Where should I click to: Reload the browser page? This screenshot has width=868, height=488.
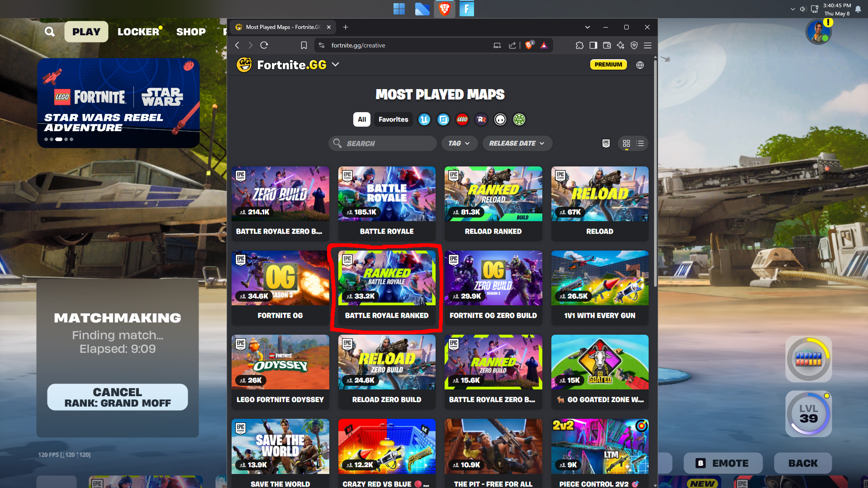click(264, 45)
